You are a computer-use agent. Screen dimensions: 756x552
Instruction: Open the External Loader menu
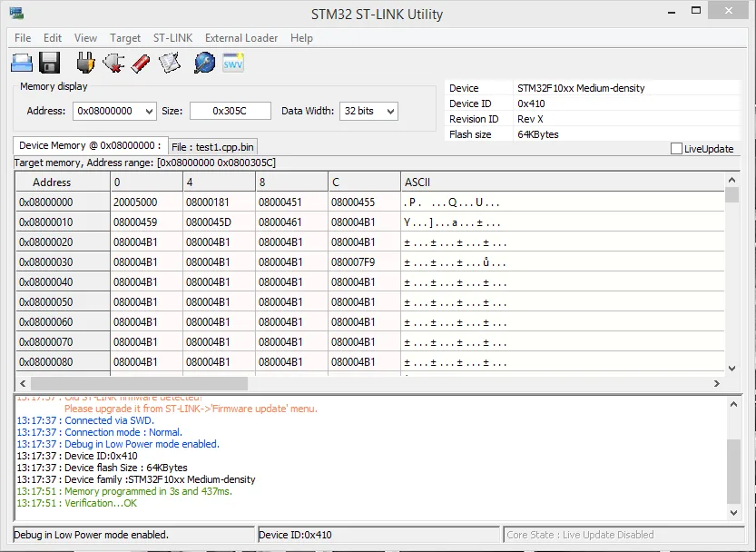point(241,38)
